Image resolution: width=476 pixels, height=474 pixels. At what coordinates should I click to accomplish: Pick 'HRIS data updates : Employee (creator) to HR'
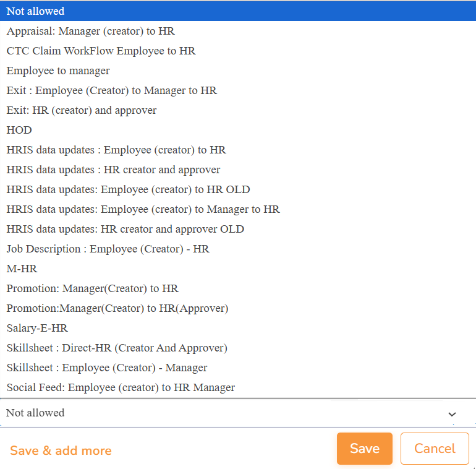[x=116, y=150]
